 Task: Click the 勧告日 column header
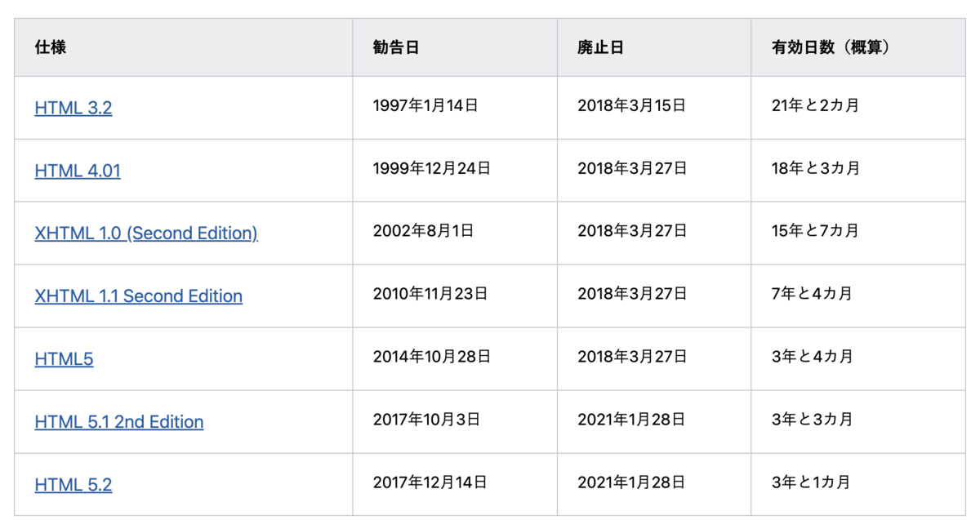point(396,47)
